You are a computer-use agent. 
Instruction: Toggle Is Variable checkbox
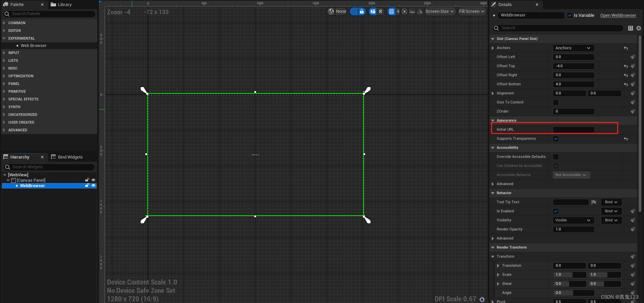point(570,15)
